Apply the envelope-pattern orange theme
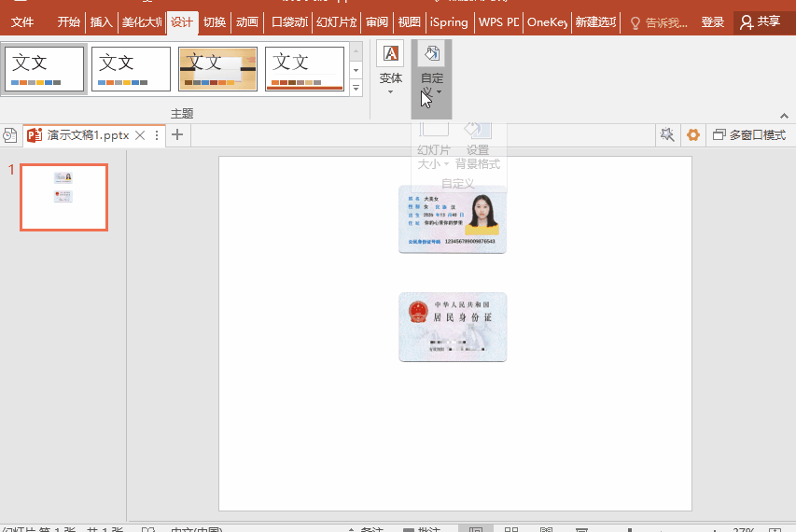796x532 pixels. (x=217, y=69)
